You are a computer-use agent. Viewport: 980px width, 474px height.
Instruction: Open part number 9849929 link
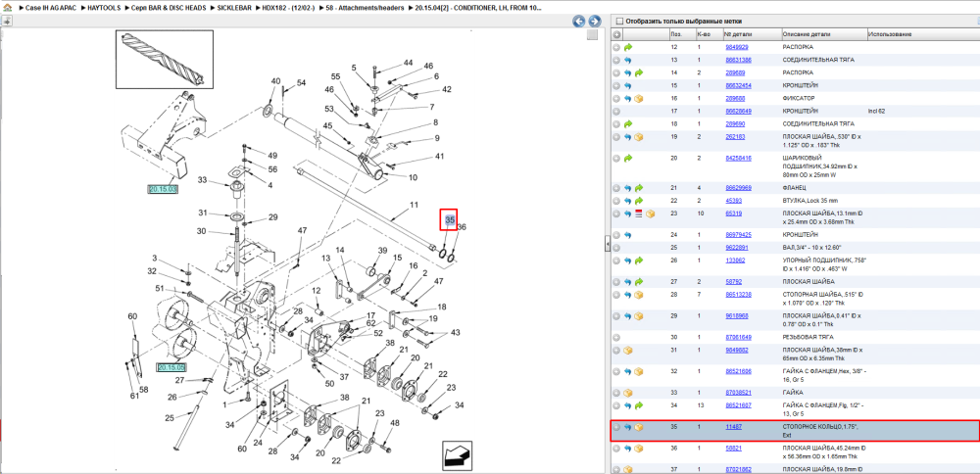click(737, 47)
